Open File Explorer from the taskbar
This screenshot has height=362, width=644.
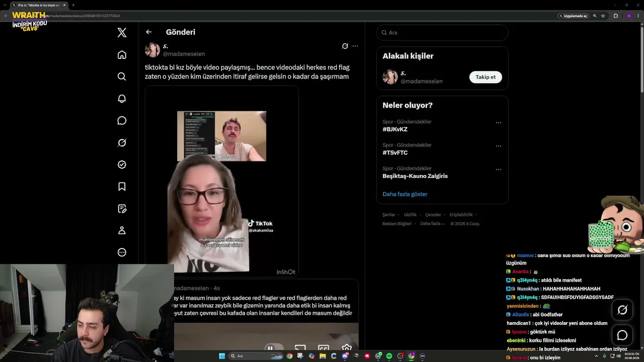click(323, 356)
